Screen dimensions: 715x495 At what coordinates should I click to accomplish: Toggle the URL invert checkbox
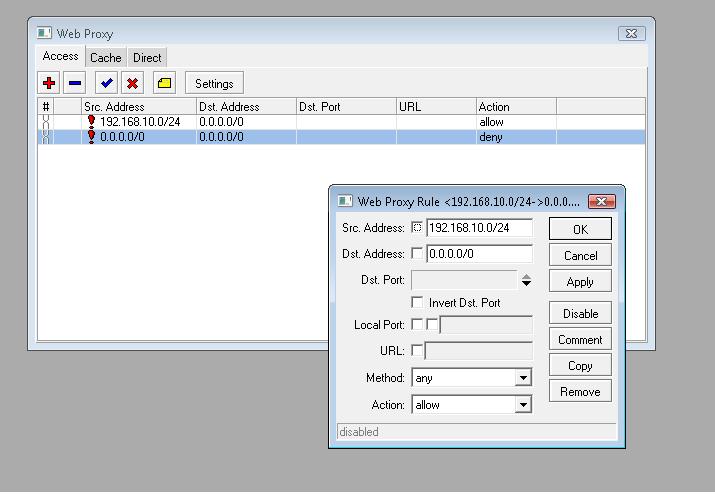coord(416,351)
